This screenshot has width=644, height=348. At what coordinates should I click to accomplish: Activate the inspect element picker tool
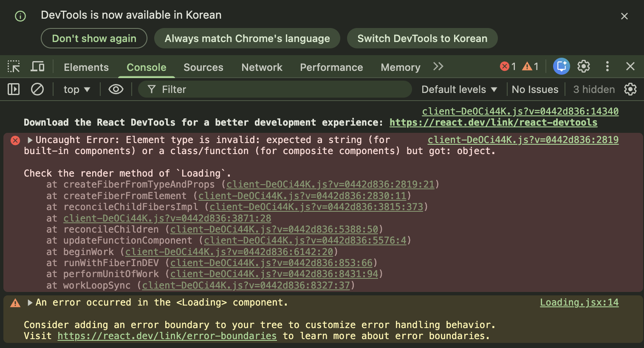[14, 67]
